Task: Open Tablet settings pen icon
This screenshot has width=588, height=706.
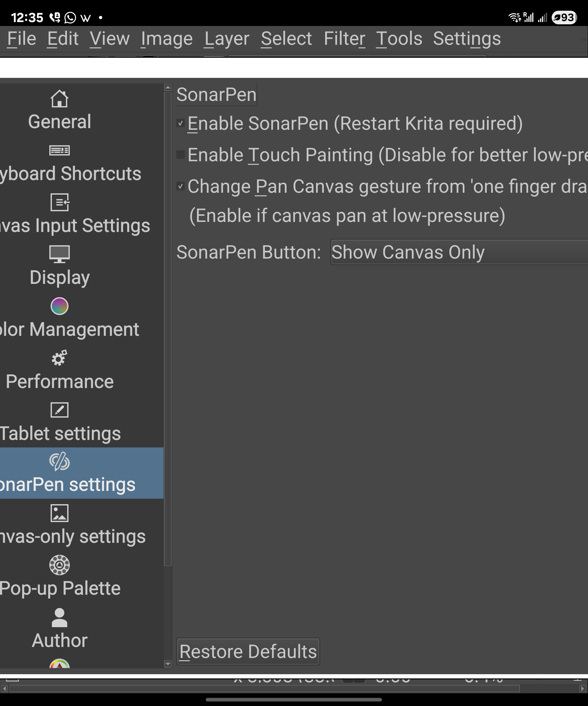Action: 59,410
